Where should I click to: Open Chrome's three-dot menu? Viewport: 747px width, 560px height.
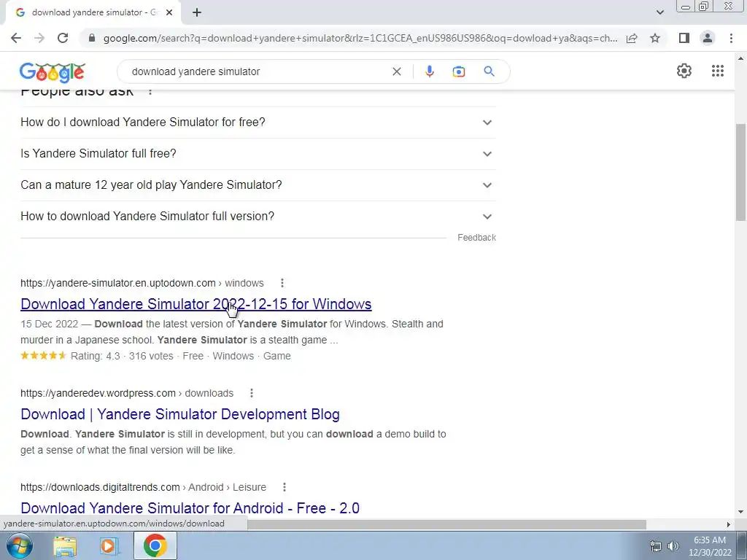click(x=731, y=38)
